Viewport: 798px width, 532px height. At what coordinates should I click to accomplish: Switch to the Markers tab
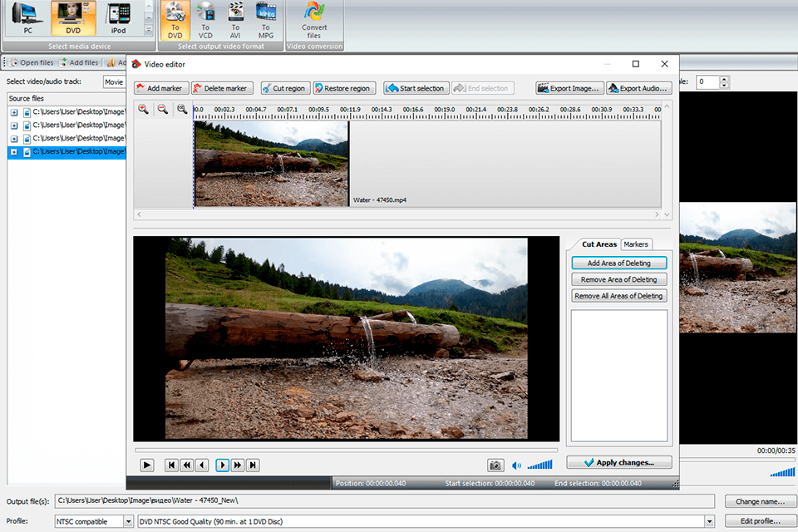coord(636,244)
